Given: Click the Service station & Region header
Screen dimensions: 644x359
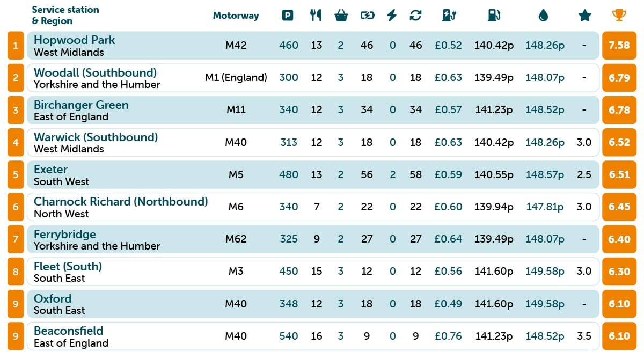Looking at the screenshot, I should (65, 16).
